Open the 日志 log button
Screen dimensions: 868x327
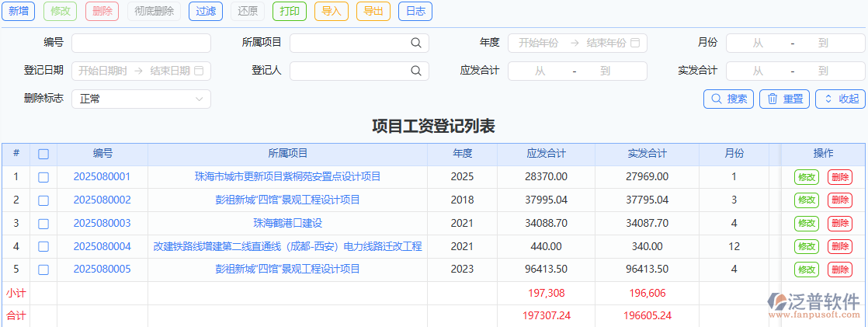[415, 11]
